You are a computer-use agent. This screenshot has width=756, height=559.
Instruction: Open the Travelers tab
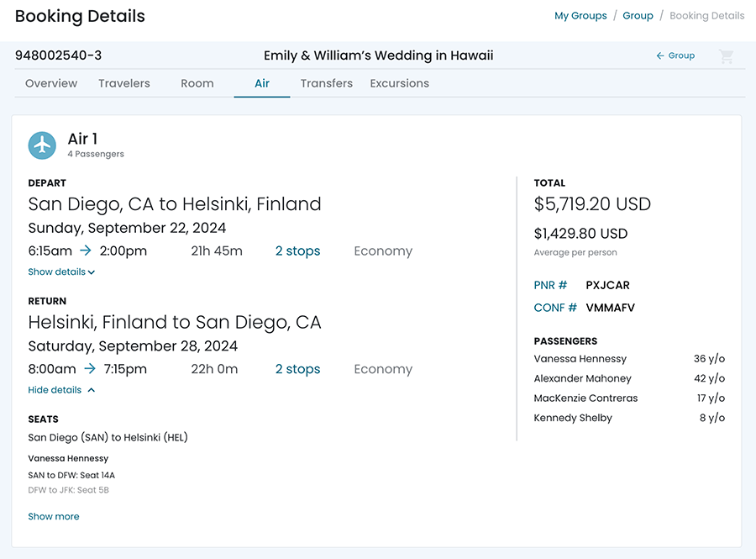coord(124,83)
